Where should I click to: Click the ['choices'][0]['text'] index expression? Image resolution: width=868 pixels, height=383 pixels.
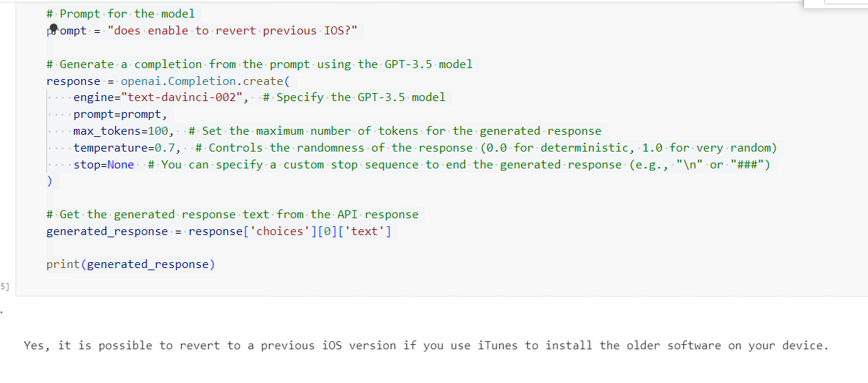point(320,231)
